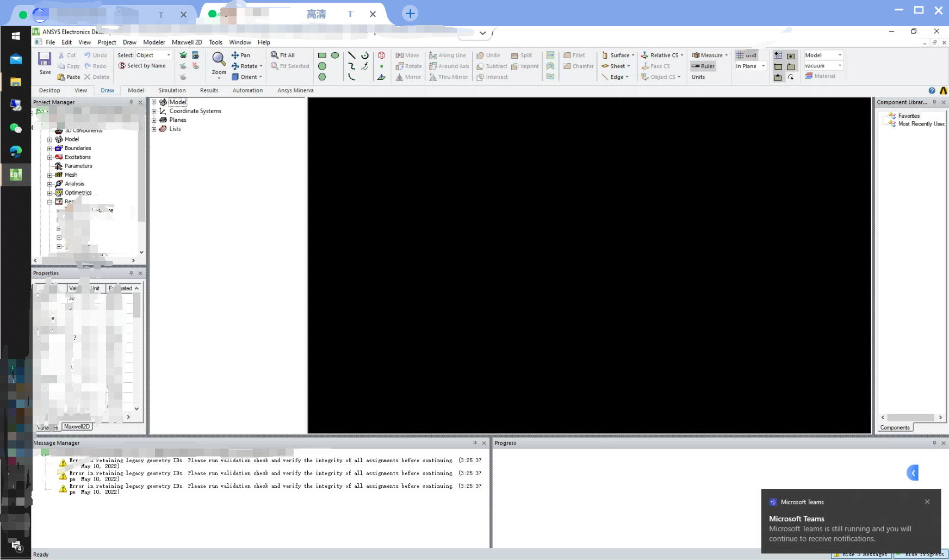Select the draw point tool

tap(382, 66)
